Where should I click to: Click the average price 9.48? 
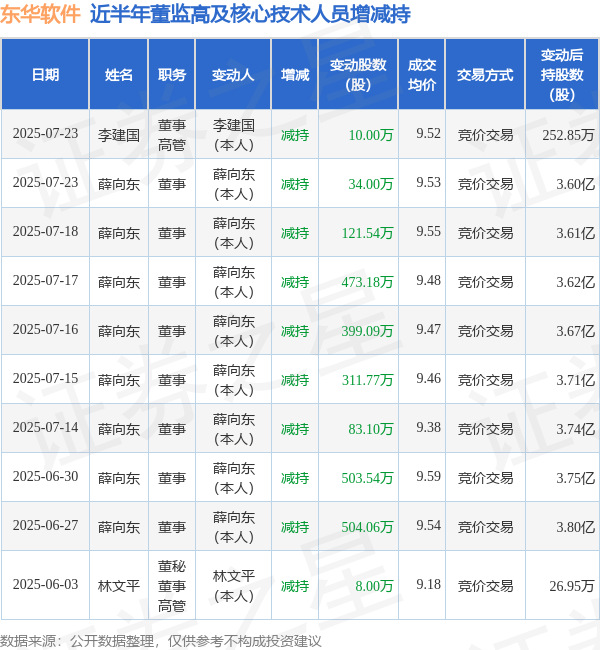428,280
